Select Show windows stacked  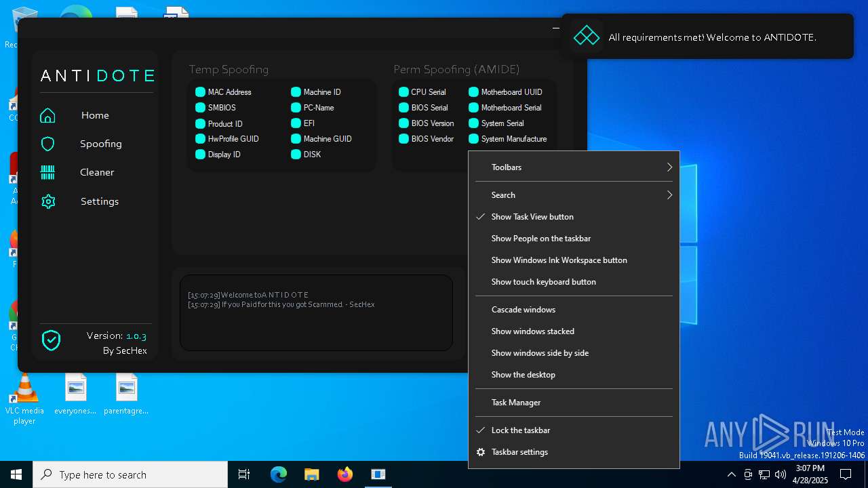pos(574,331)
